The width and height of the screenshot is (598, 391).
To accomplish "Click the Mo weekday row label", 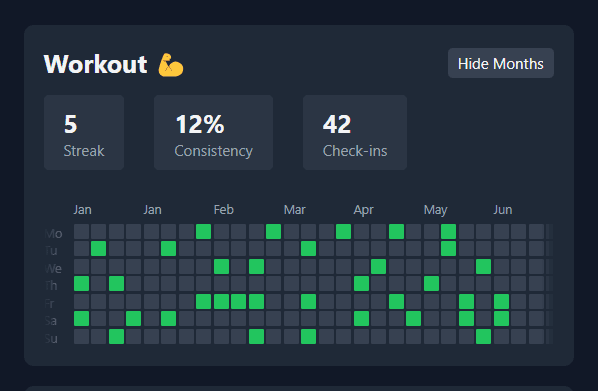I will [x=53, y=233].
